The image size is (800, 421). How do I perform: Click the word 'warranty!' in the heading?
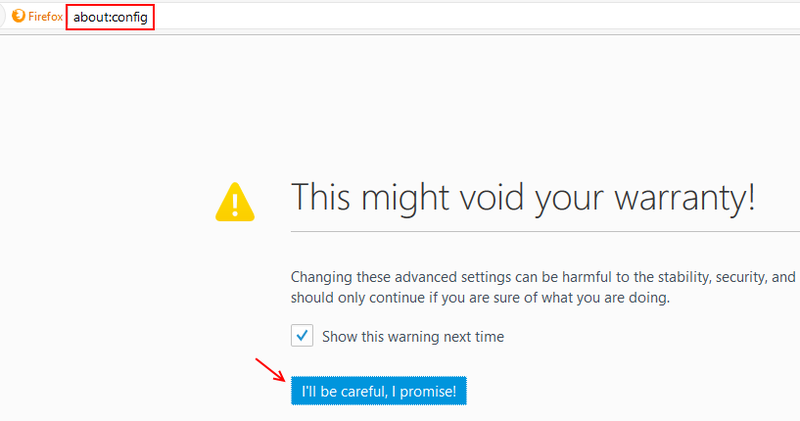(x=685, y=199)
